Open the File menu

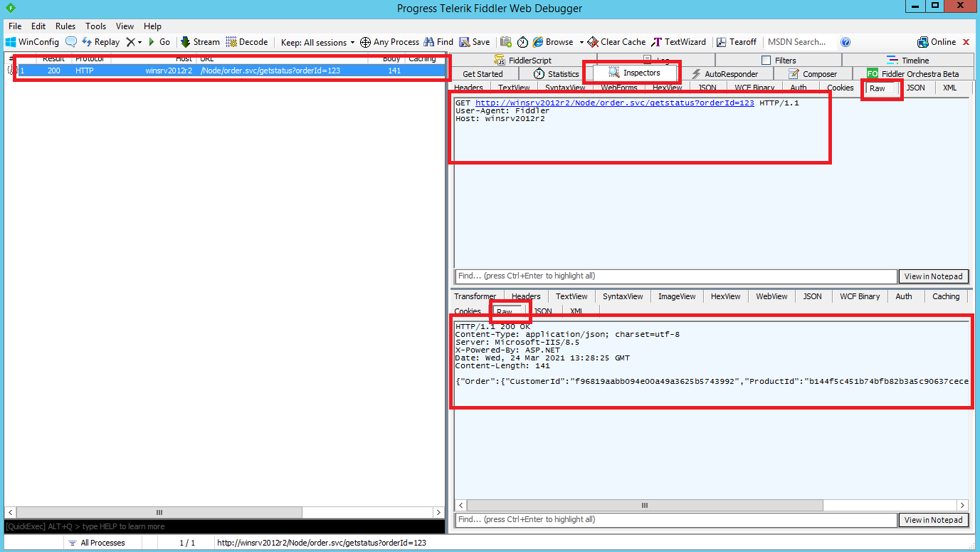click(15, 26)
